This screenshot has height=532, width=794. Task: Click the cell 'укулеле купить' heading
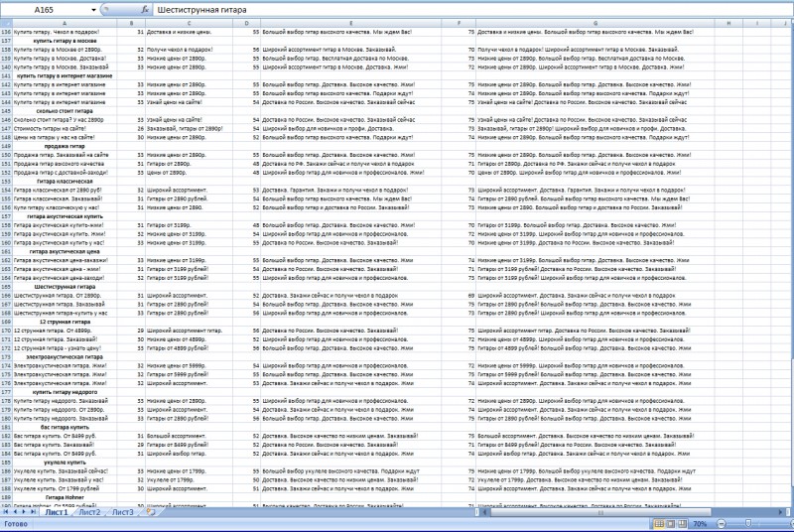tap(65, 463)
